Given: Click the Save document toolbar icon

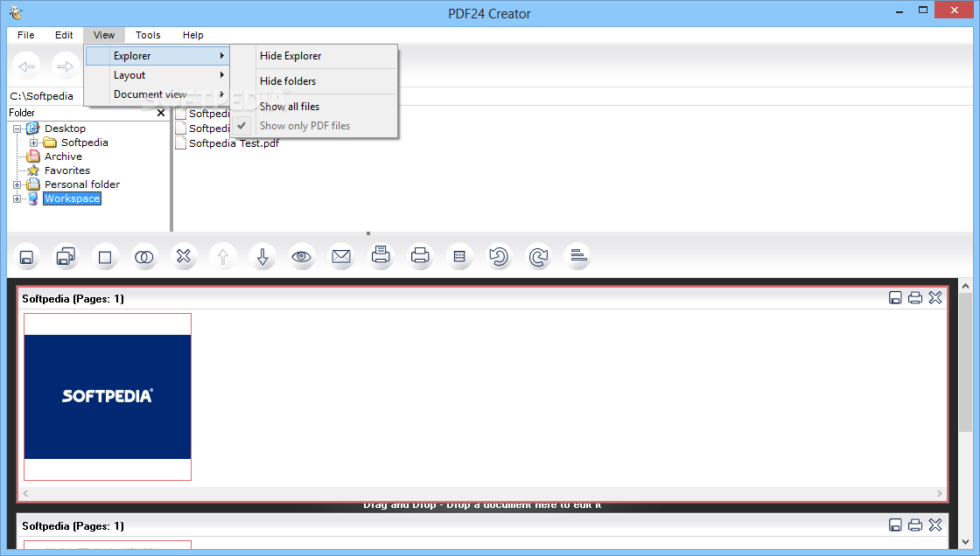Looking at the screenshot, I should 26,257.
